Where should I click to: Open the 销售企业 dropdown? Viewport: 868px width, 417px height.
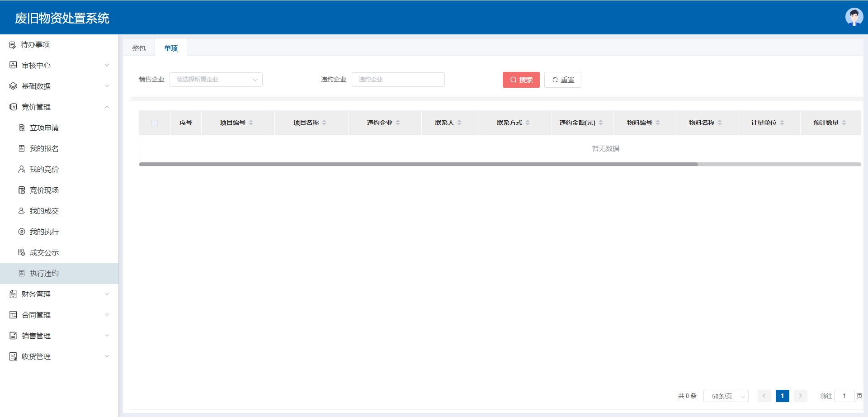pos(216,80)
